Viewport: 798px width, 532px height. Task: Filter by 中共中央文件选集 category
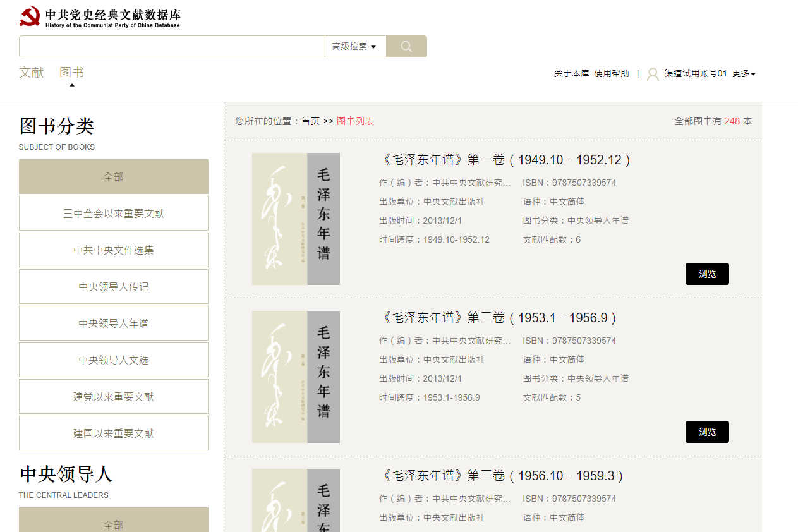(114, 250)
